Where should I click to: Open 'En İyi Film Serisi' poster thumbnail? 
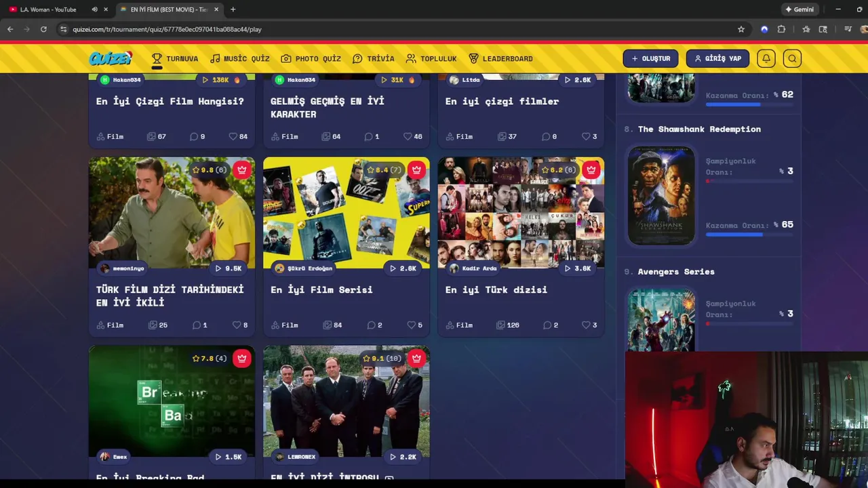coord(347,213)
